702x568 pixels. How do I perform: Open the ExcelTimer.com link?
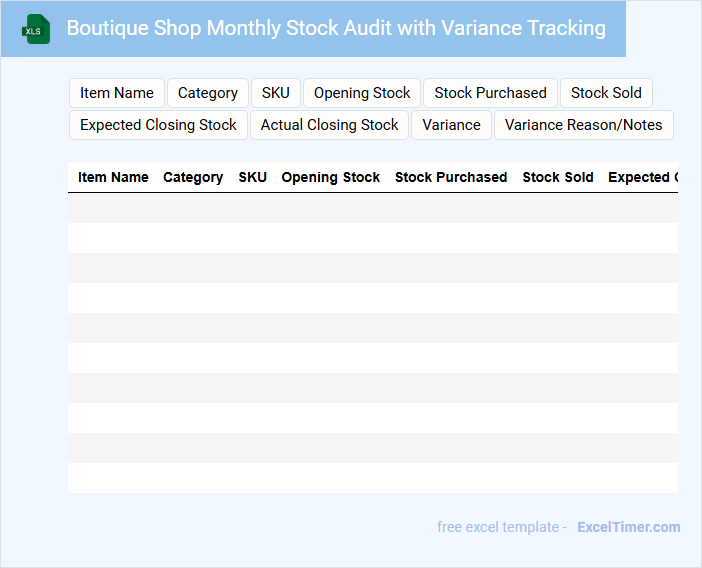(x=629, y=527)
